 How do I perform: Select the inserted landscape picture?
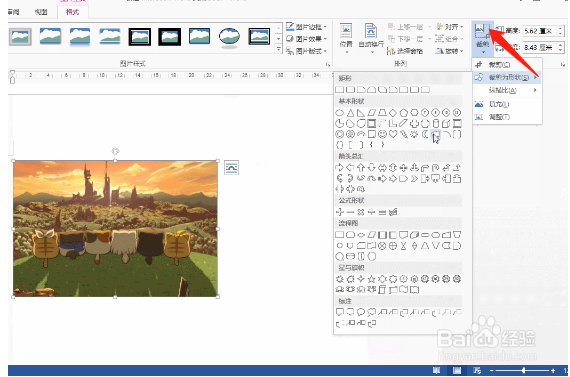(x=115, y=229)
